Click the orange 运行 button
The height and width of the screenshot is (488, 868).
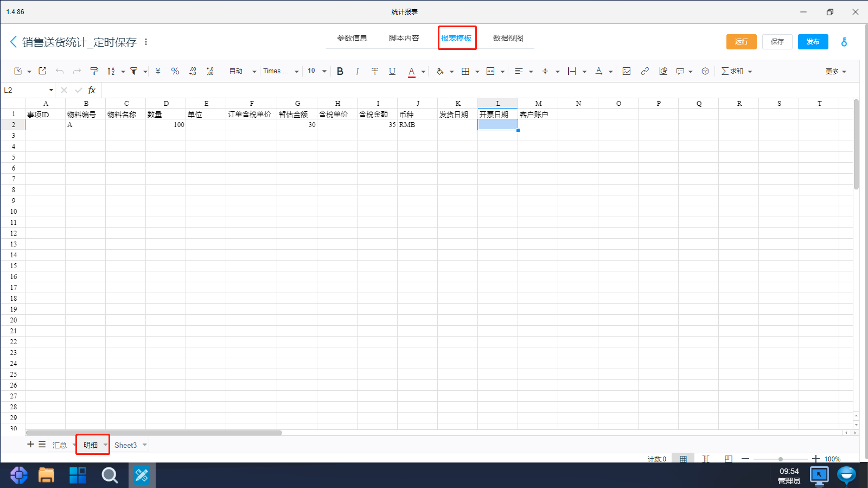[x=742, y=42]
